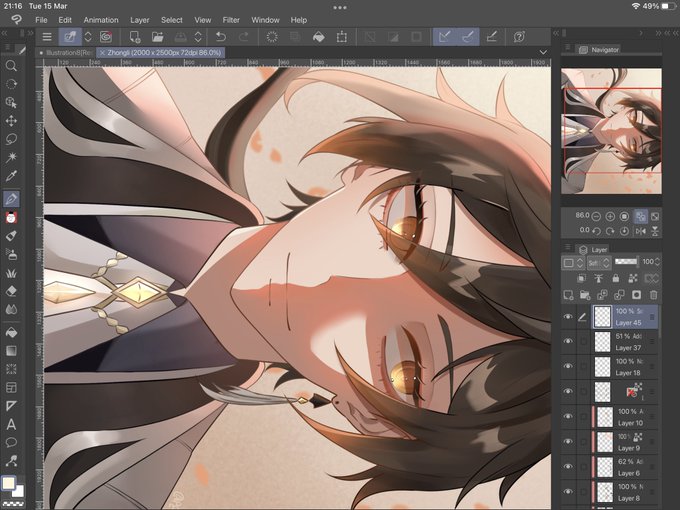Open the Navigator palette menu
This screenshot has width=680, height=510.
[568, 47]
